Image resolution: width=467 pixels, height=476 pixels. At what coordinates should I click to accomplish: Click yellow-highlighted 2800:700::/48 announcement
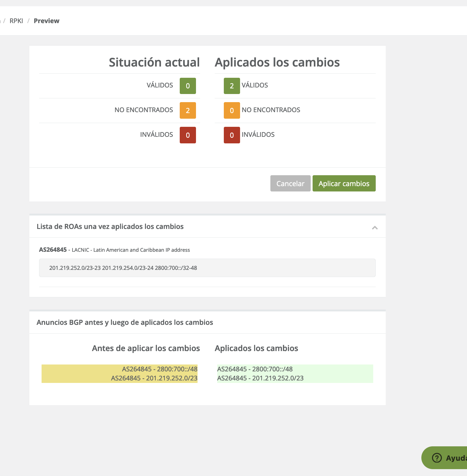point(160,369)
